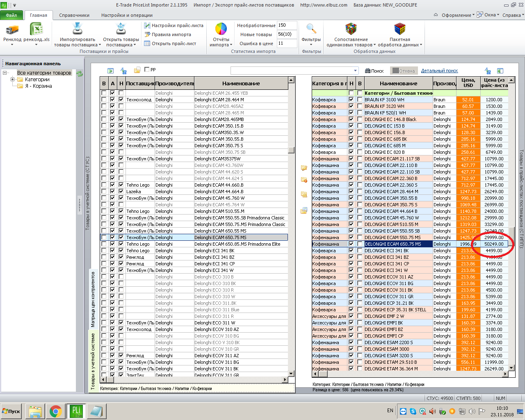
Task: Click Открыть прайс-лист
Action: (x=170, y=43)
